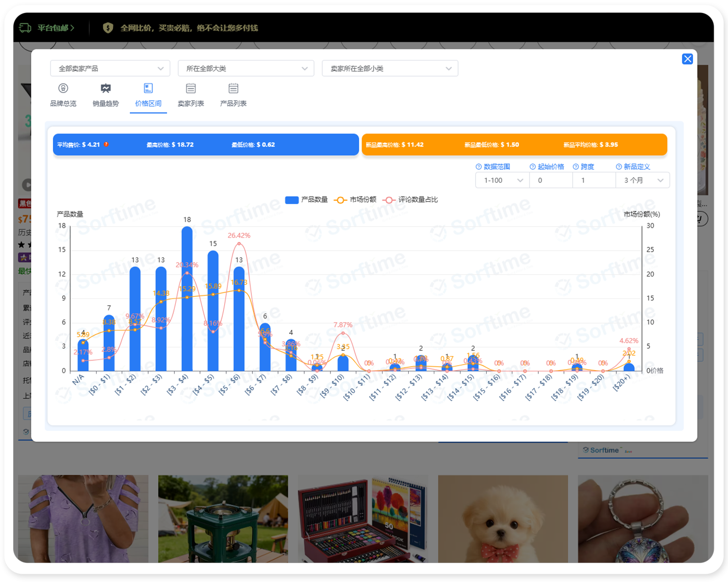Viewport: 728px width, 582px height.
Task: Open the 产品列表 product list icon
Action: pos(233,88)
